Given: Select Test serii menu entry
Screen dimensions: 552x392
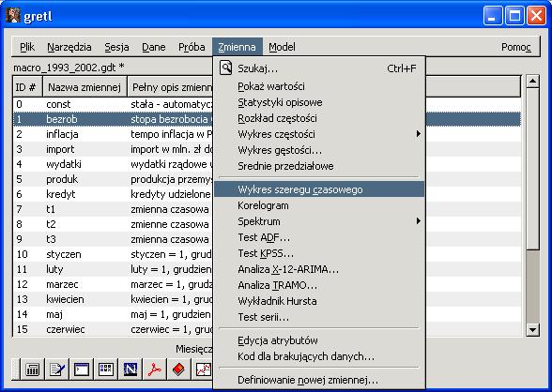Looking at the screenshot, I should coord(319,317).
